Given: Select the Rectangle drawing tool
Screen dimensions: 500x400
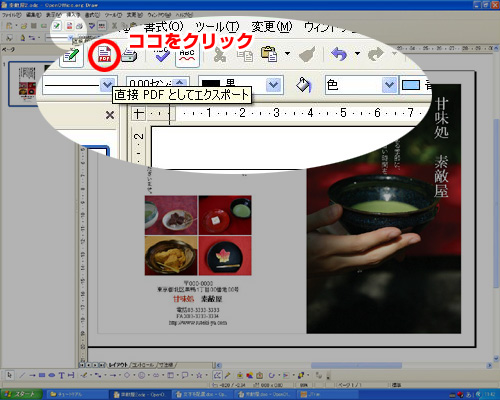Looking at the screenshot, I should [x=42, y=375].
